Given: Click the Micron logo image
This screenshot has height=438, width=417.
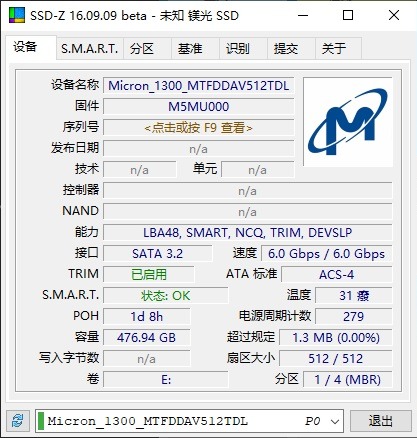Looking at the screenshot, I should [x=348, y=122].
